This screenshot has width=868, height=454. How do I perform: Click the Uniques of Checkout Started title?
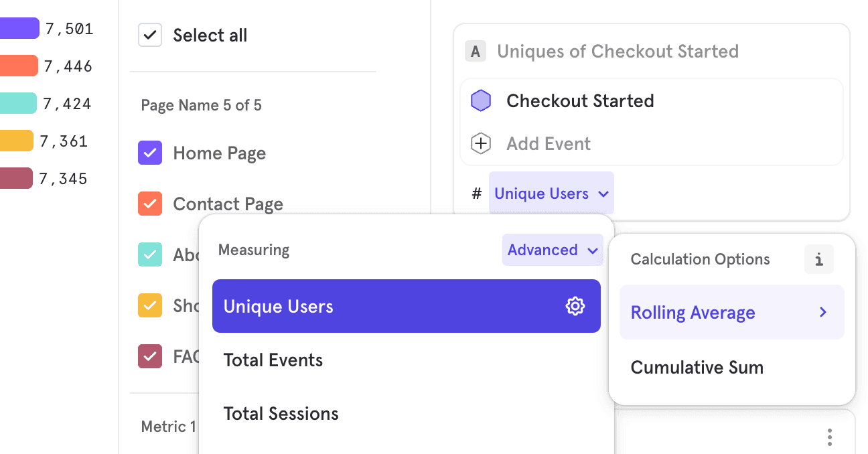(618, 52)
